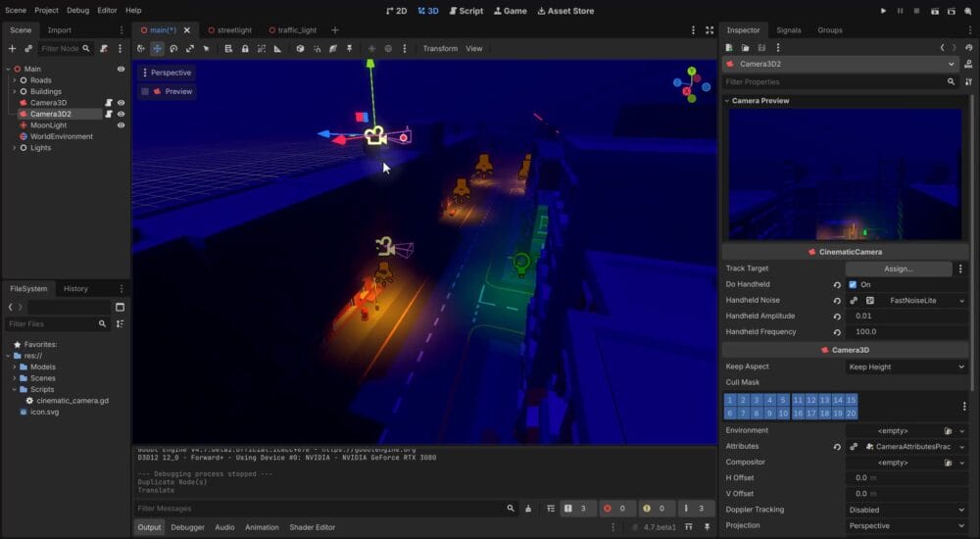Stop the running project
Image resolution: width=980 pixels, height=539 pixels.
click(917, 11)
